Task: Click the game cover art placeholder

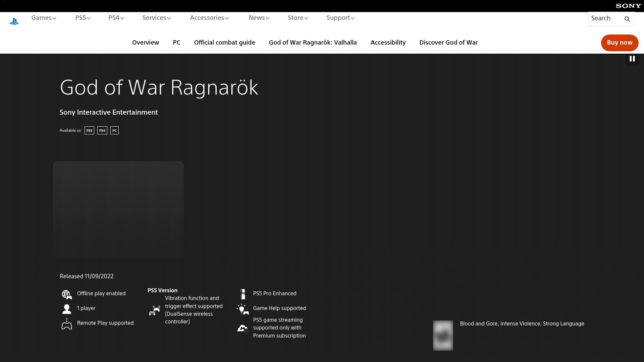Action: pyautogui.click(x=118, y=210)
